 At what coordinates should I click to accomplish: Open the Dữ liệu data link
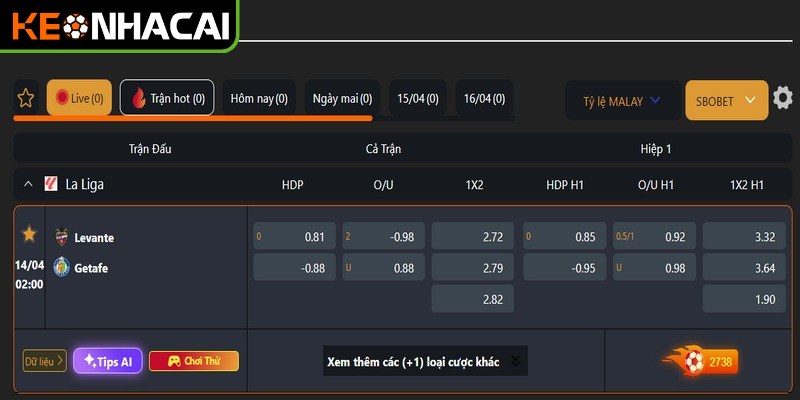point(44,361)
